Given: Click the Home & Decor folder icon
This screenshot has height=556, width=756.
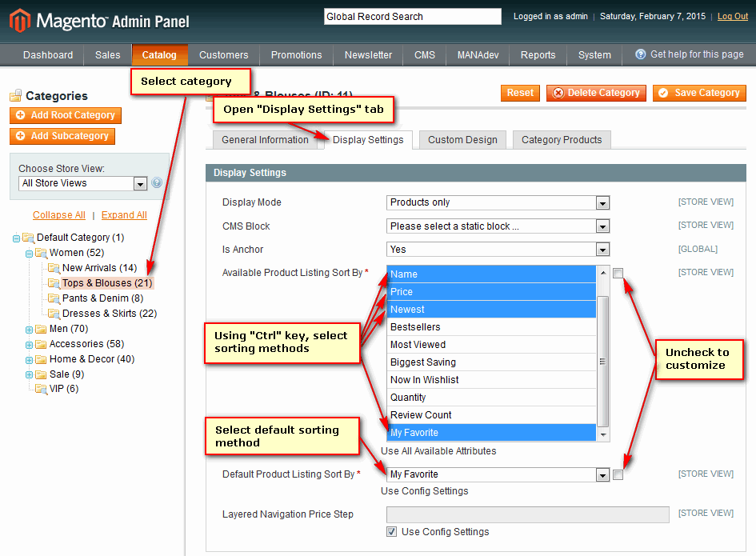Looking at the screenshot, I should coord(41,359).
